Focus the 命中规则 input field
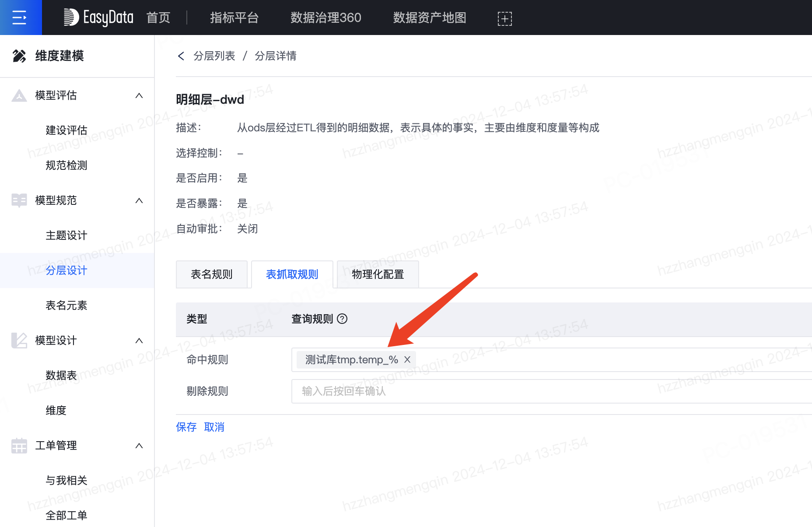 pos(552,360)
